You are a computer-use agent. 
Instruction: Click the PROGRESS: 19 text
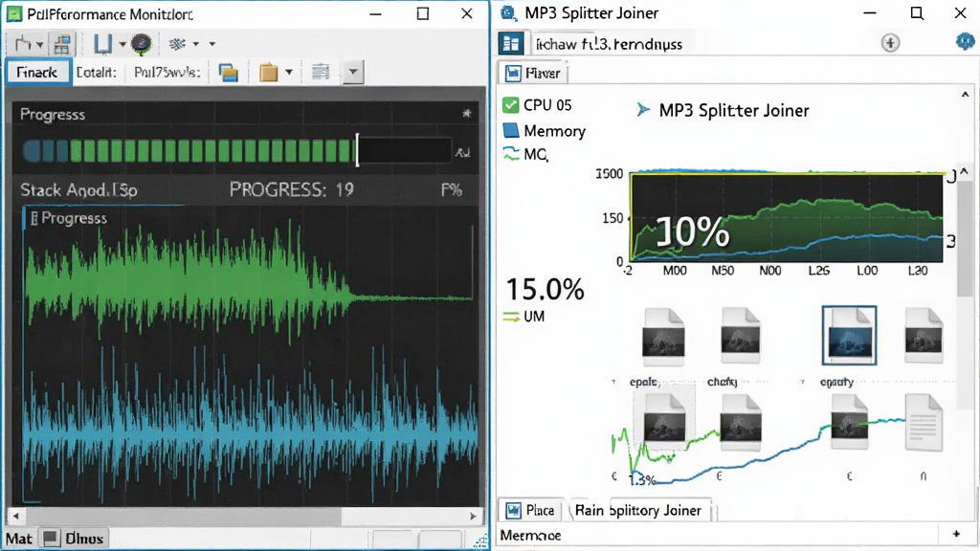tap(291, 190)
